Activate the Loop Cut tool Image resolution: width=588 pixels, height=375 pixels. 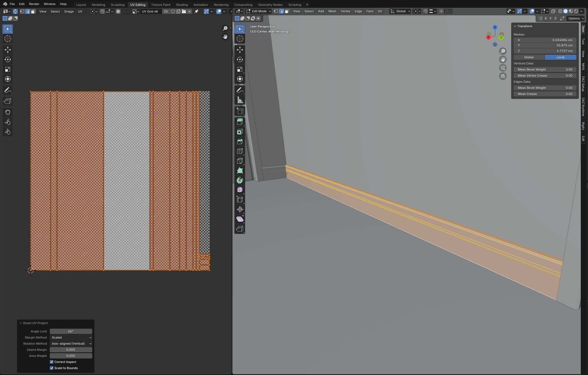pos(240,151)
